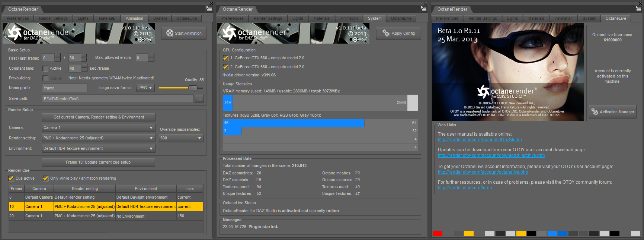Viewport: 644px width, 240px height.
Task: Switch to Preferences tab in the Animation panel
Action: 18,18
